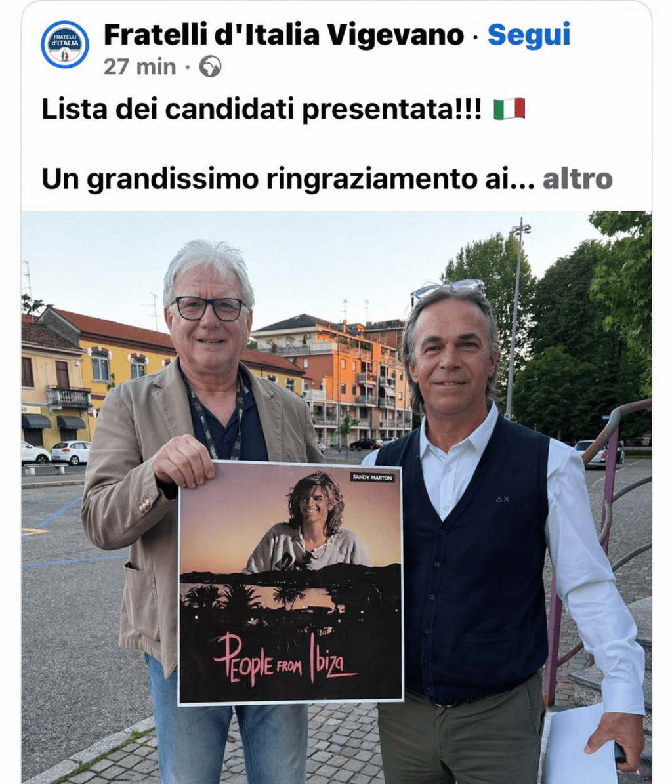Click the white car parked at left

(70, 452)
